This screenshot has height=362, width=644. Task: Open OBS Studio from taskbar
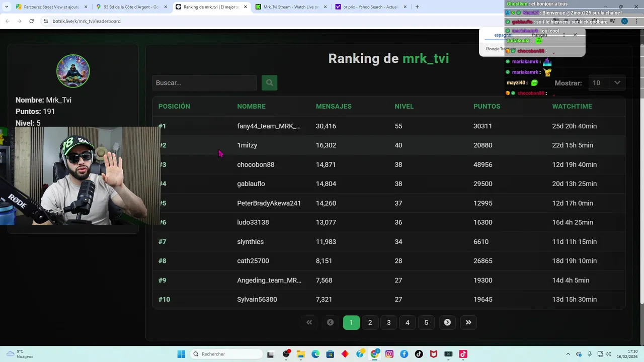coord(286,354)
